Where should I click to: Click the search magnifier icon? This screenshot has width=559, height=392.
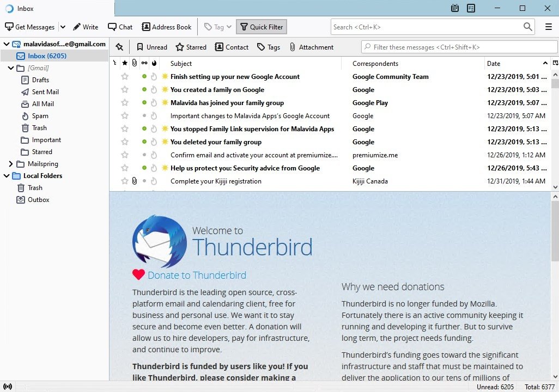[527, 27]
